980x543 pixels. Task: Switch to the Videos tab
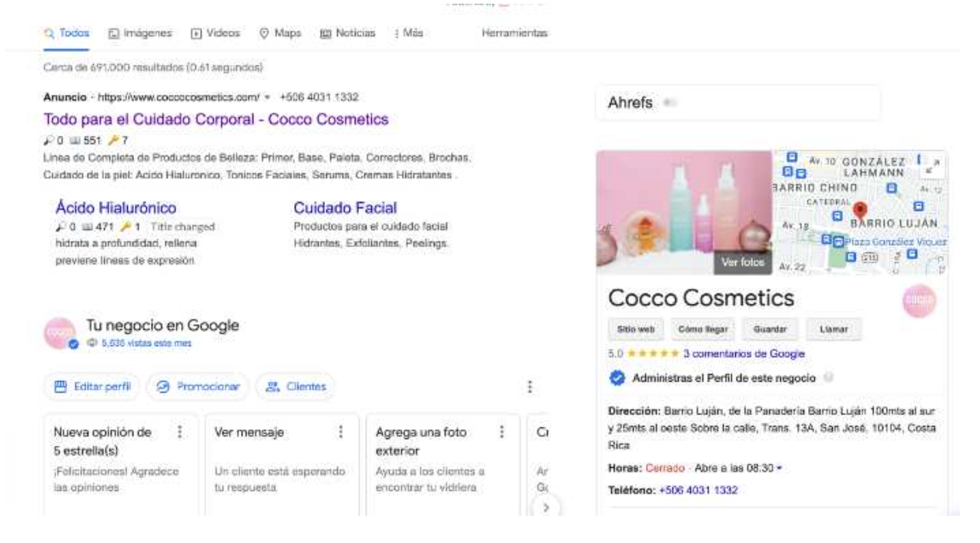click(x=215, y=33)
